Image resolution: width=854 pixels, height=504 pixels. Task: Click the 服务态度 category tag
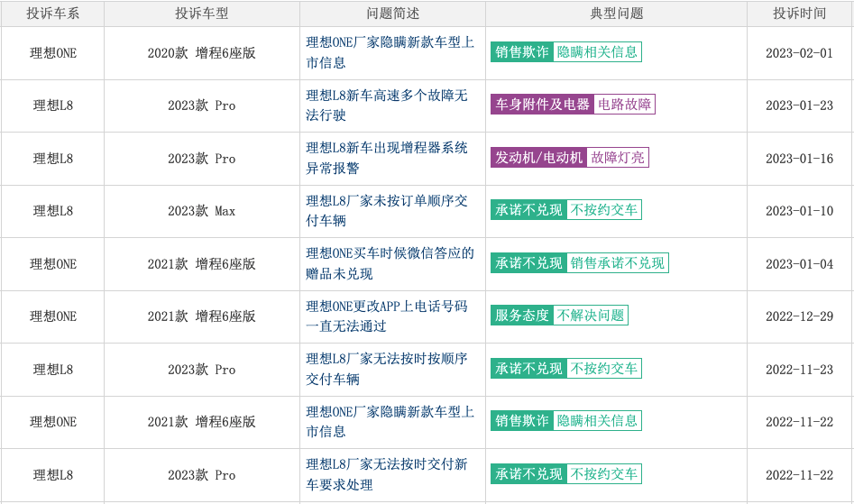pyautogui.click(x=522, y=316)
